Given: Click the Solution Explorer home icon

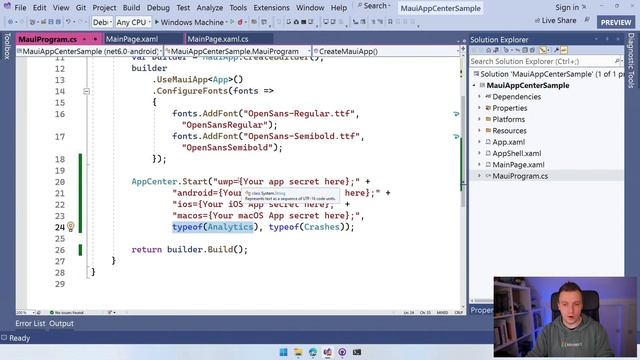Looking at the screenshot, I should 488,50.
